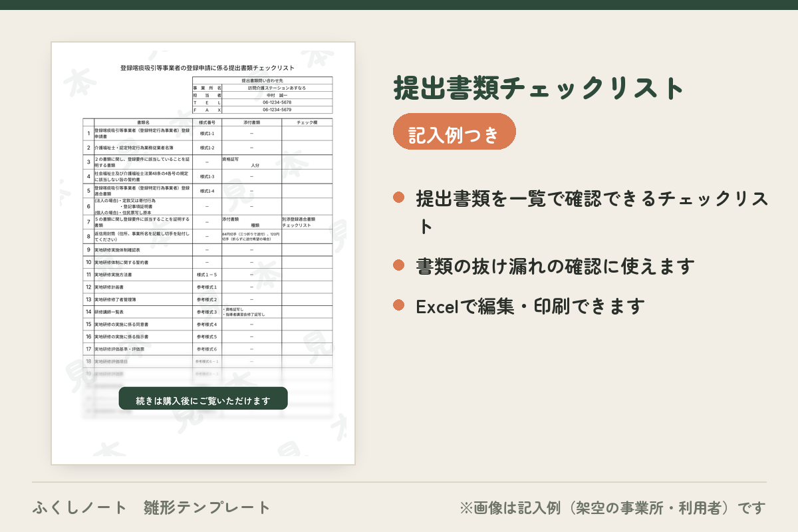Open the checklist document preview thumbnail
The width and height of the screenshot is (798, 532).
coord(203,253)
